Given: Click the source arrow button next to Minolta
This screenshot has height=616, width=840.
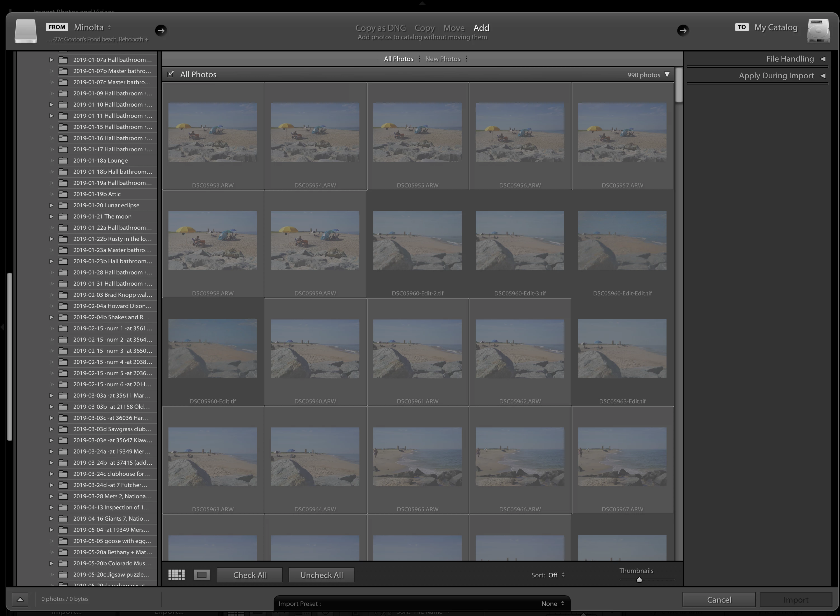Looking at the screenshot, I should [161, 30].
